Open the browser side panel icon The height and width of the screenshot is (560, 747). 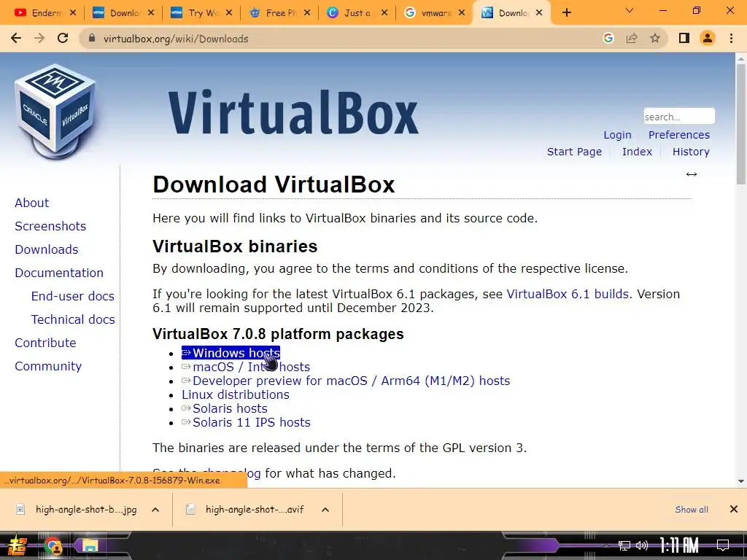684,38
